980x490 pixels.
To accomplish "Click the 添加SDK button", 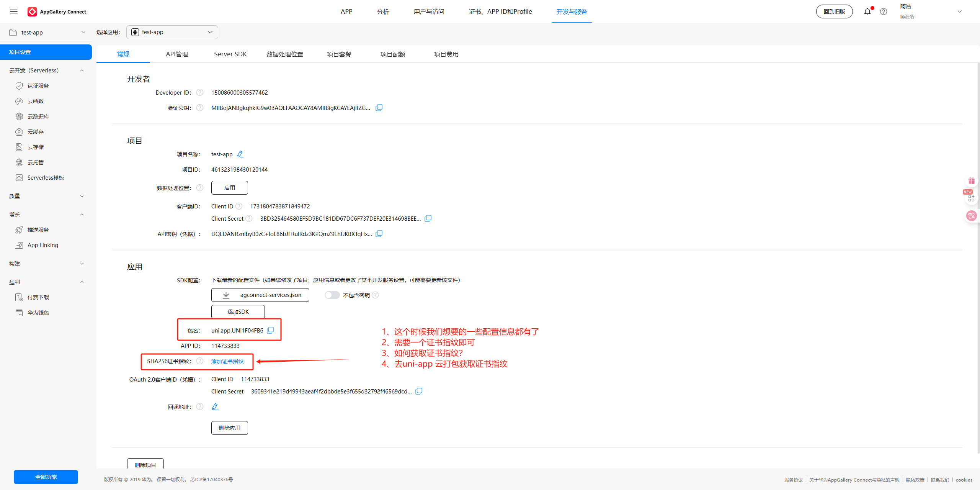I will (238, 312).
